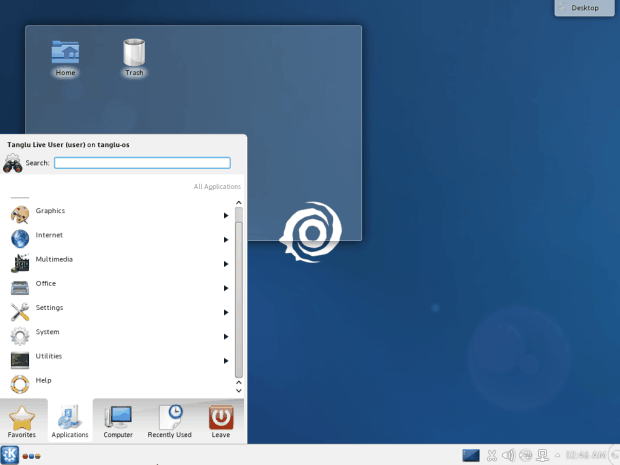Click the scroll up arrow of application list
This screenshot has height=465, width=620.
[x=238, y=202]
